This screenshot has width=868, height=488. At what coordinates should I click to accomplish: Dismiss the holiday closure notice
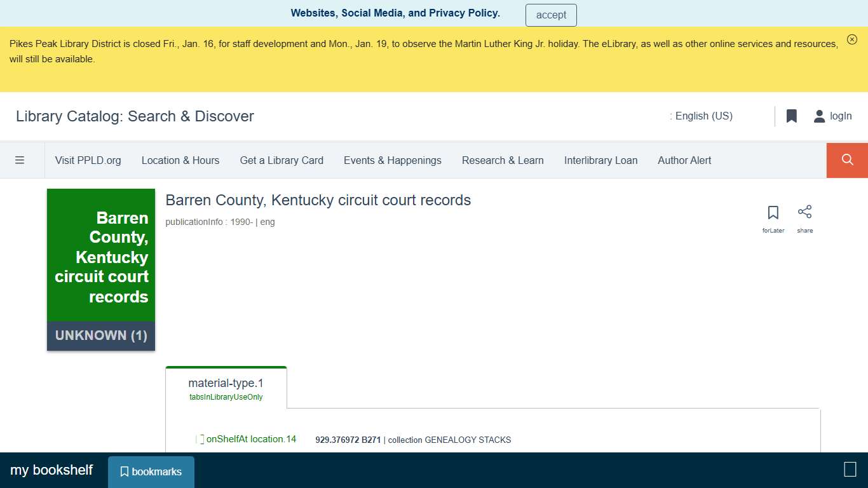[852, 39]
